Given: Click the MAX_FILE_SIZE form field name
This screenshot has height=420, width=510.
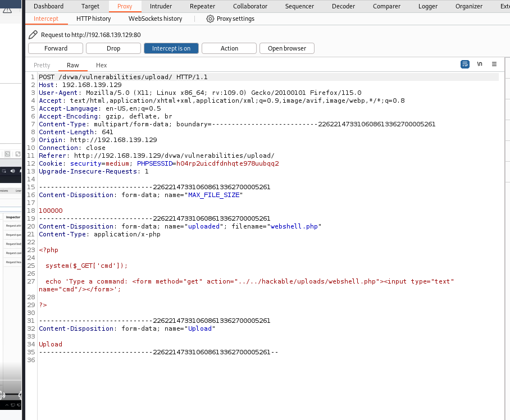Looking at the screenshot, I should click(x=213, y=195).
